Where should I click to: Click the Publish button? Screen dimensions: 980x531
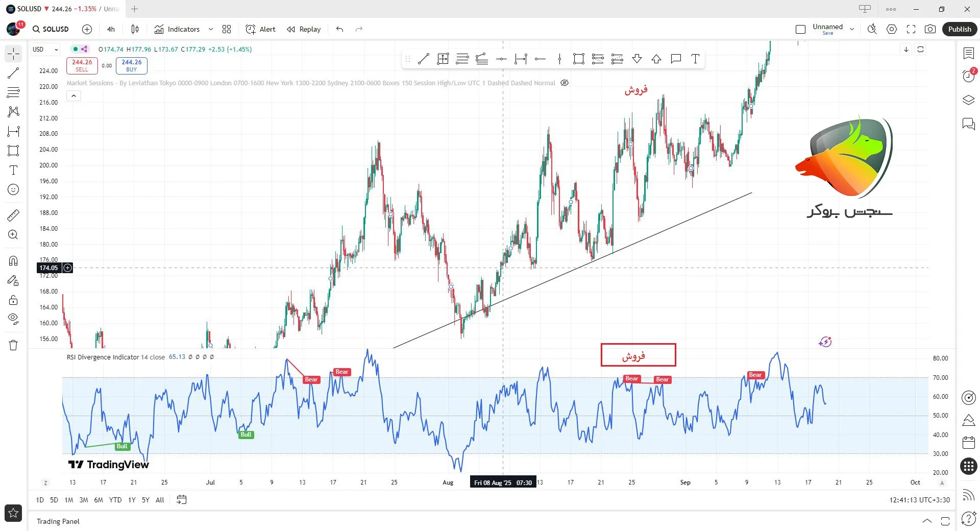959,29
